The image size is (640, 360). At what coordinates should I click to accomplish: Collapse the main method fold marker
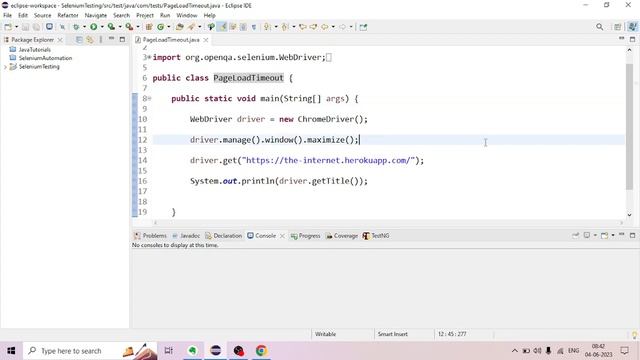149,98
